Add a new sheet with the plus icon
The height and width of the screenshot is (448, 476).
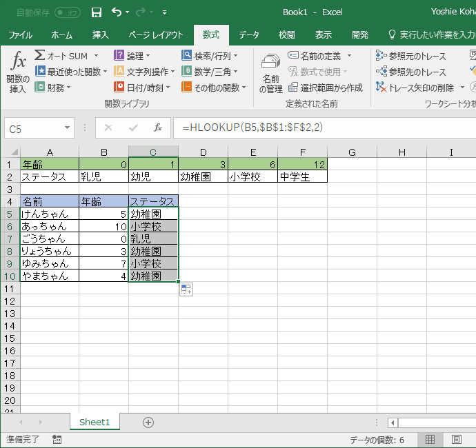point(148,422)
